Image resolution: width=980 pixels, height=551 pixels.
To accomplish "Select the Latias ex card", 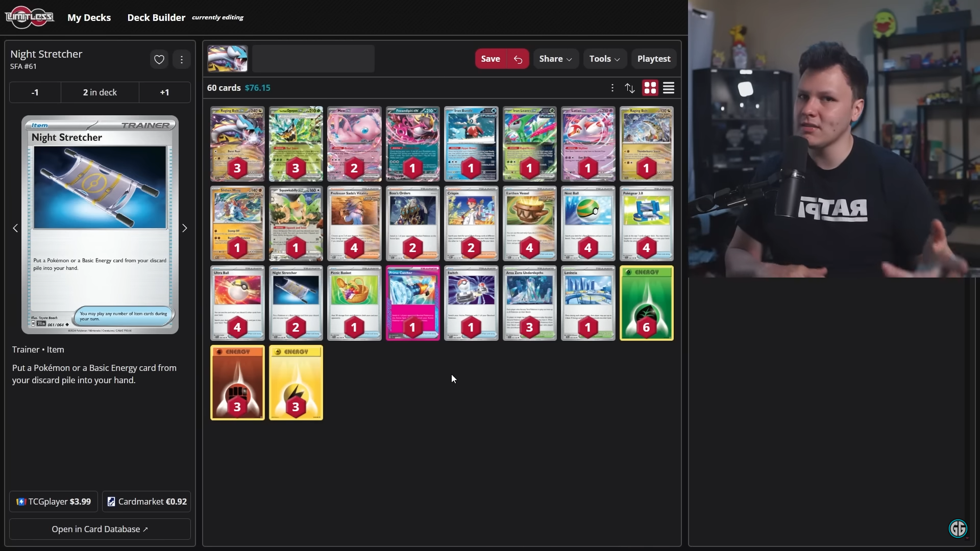I will [x=588, y=144].
